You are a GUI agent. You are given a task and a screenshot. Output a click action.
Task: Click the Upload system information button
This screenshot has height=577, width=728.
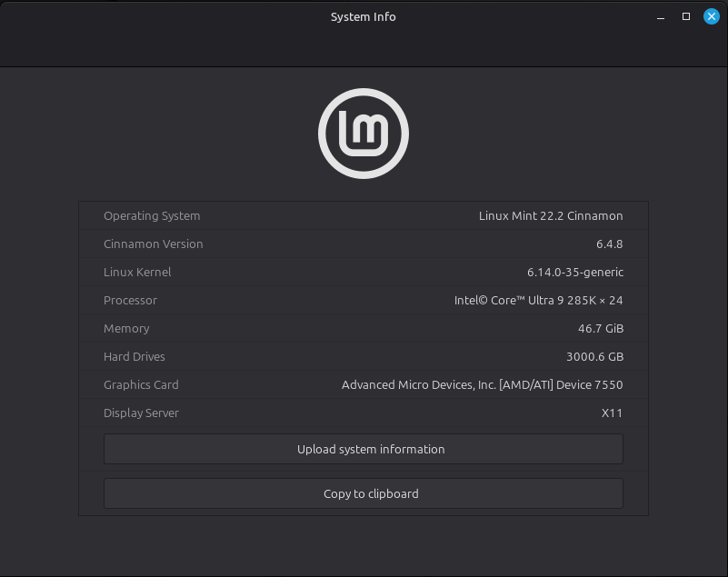pos(363,449)
